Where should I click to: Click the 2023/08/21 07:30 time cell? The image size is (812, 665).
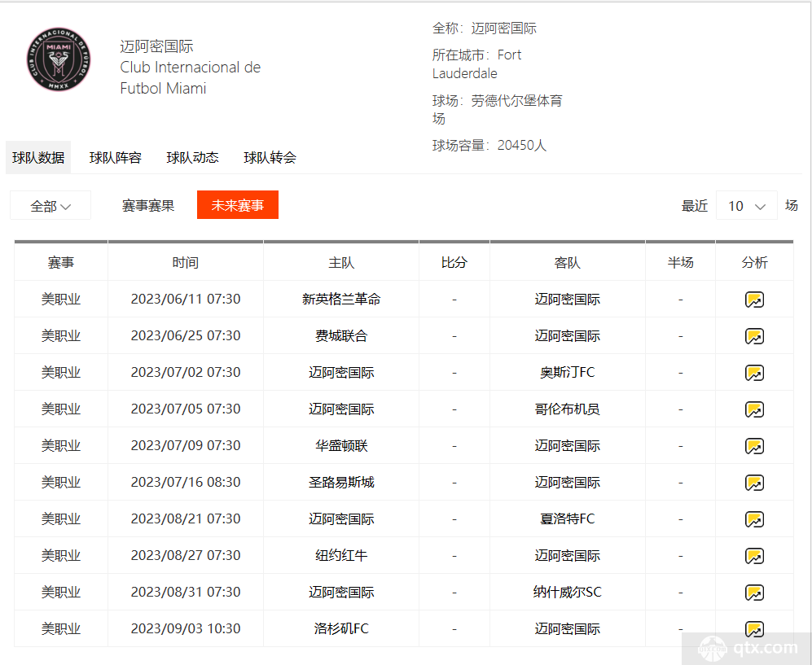tap(186, 518)
